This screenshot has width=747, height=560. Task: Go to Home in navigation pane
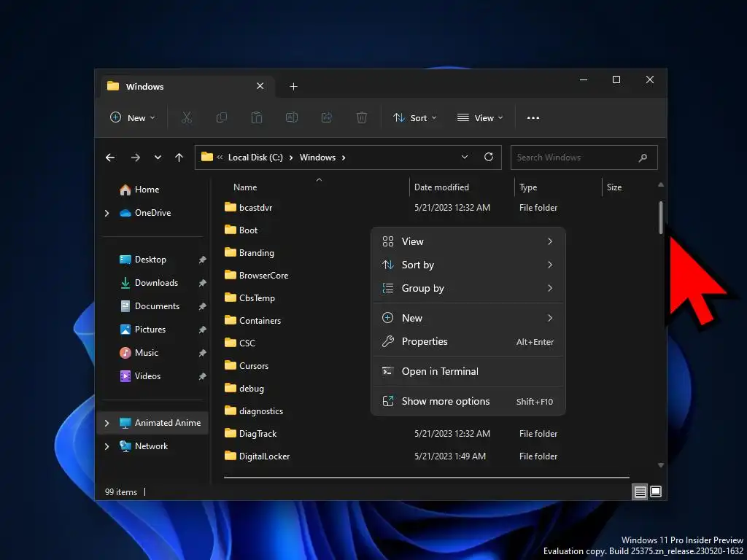coord(139,190)
